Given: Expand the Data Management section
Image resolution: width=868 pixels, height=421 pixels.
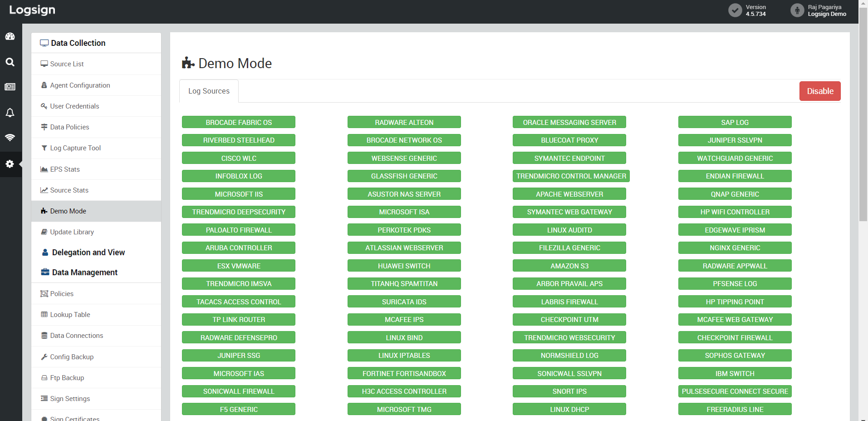Looking at the screenshot, I should [x=96, y=272].
